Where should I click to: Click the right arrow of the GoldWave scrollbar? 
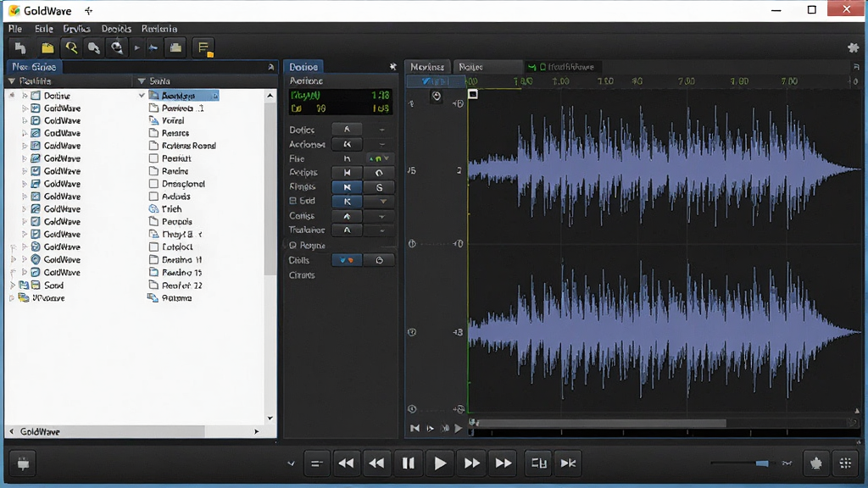[x=256, y=431]
